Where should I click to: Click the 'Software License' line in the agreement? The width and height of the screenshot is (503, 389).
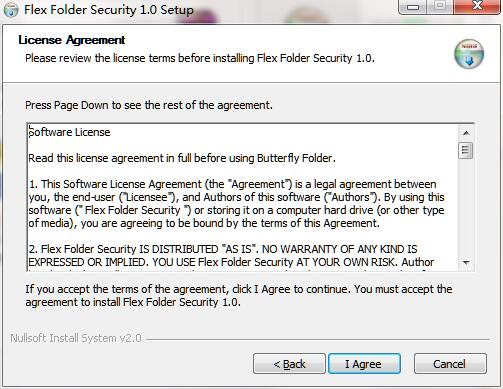click(x=69, y=132)
